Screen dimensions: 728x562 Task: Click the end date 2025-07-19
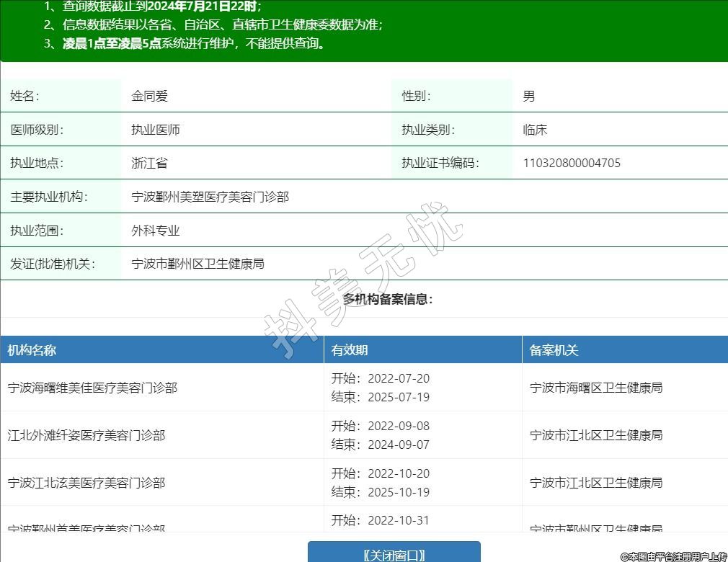tap(398, 397)
